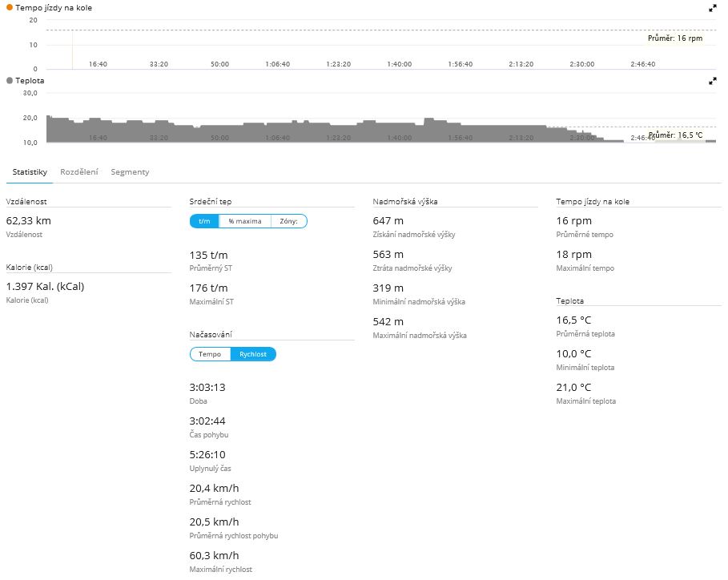
Task: Click the 62,33 km distance value
Action: (x=28, y=219)
